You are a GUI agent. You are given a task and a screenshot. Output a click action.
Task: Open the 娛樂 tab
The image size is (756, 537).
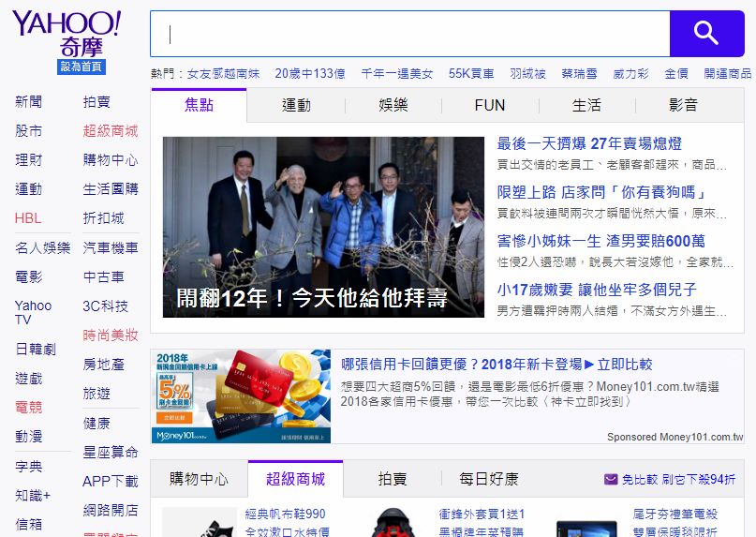(393, 105)
